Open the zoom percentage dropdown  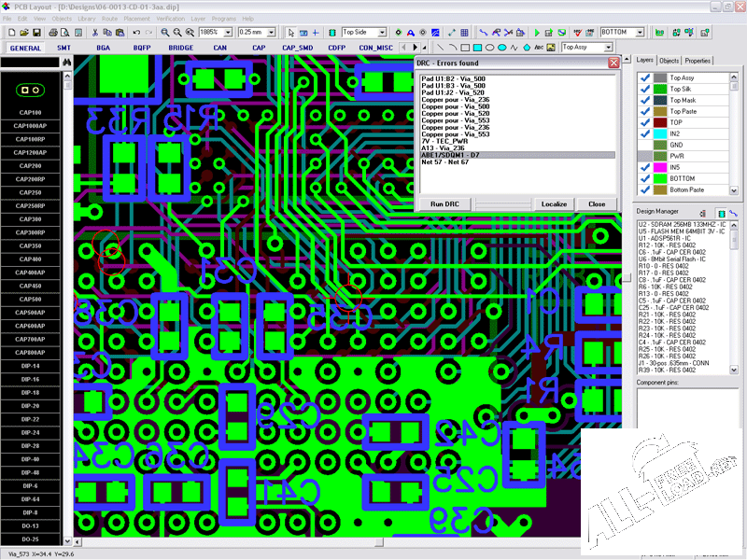point(228,32)
